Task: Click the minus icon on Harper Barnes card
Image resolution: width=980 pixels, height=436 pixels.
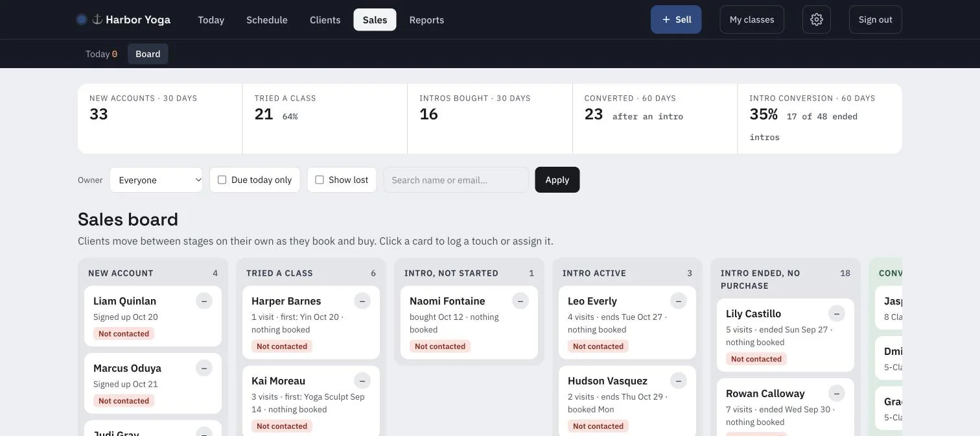Action: pos(362,301)
